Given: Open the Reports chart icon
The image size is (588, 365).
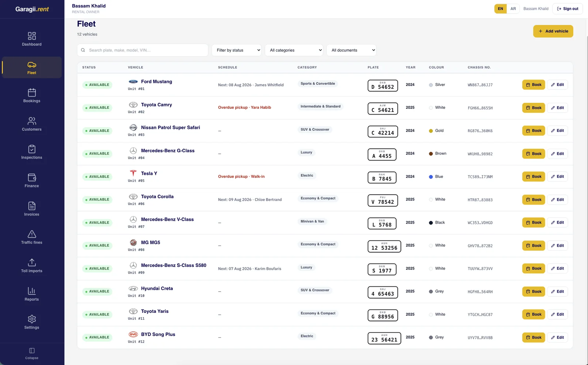Looking at the screenshot, I should tap(32, 291).
